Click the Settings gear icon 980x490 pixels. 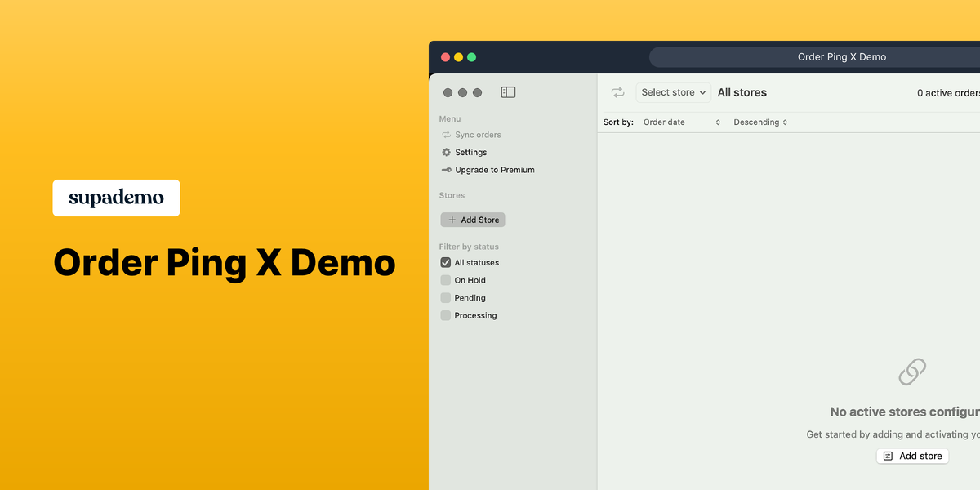[x=446, y=152]
